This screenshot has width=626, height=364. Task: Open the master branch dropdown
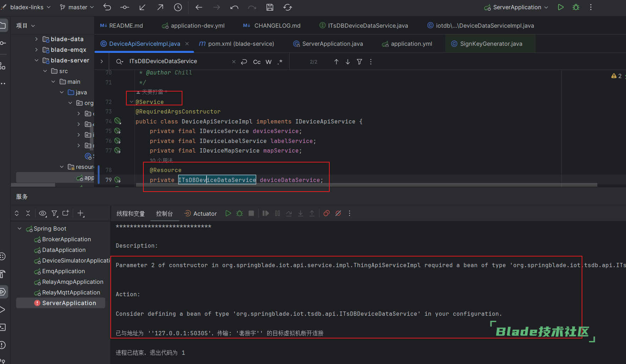click(77, 7)
